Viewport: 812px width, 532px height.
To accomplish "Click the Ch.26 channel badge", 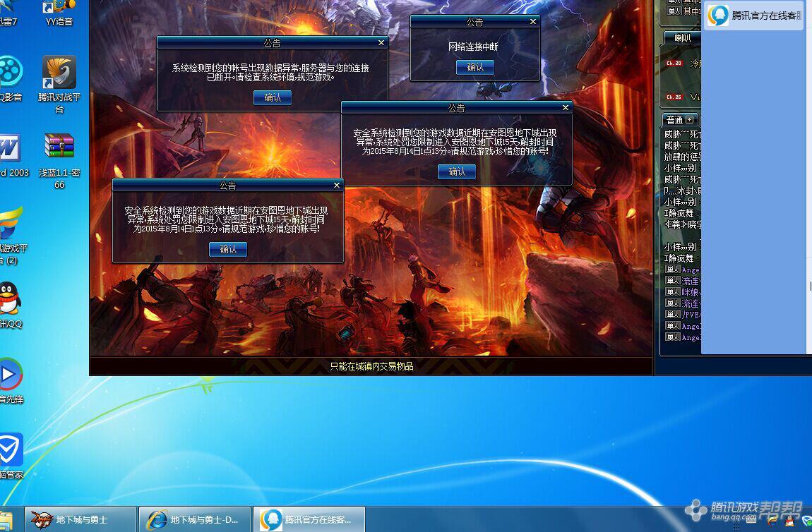I will (x=674, y=97).
